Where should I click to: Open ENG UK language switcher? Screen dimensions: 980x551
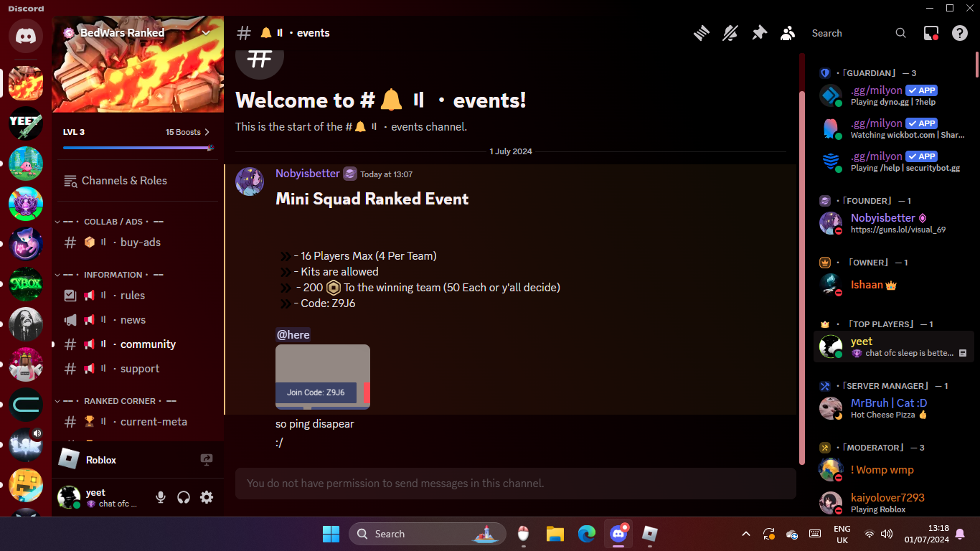tap(842, 534)
